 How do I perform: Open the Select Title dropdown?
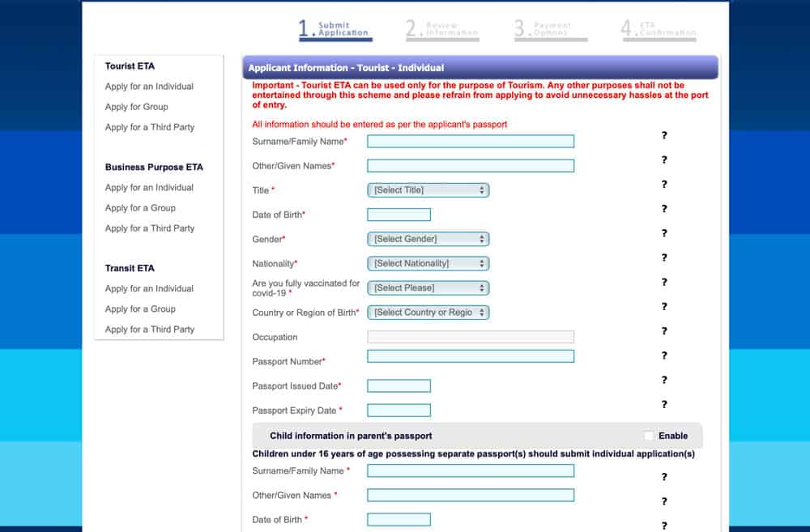(x=428, y=190)
